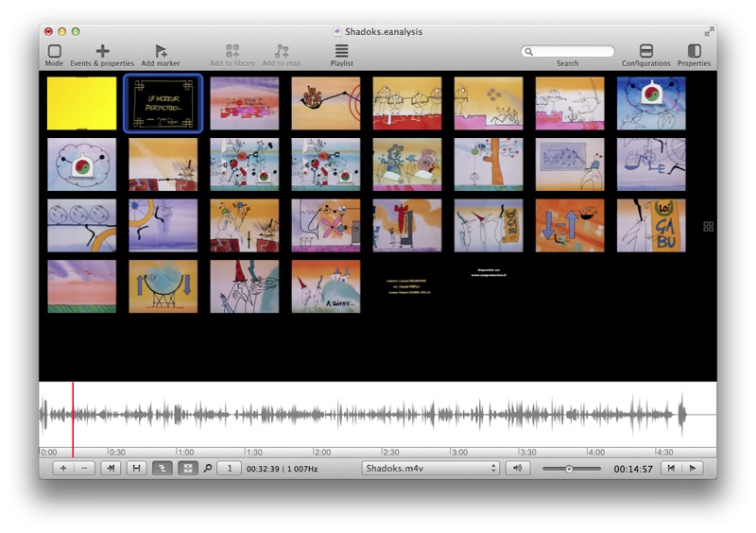Toggle the four-arrow fit button
Viewport: 756px width, 533px height.
pos(187,468)
